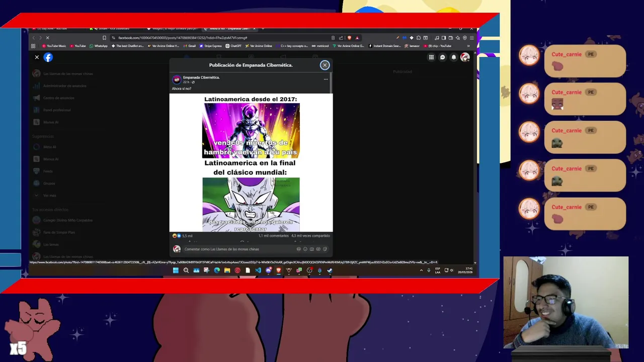This screenshot has height=362, width=644.
Task: Open Visual Studio Code from the taskbar
Action: coord(258,270)
